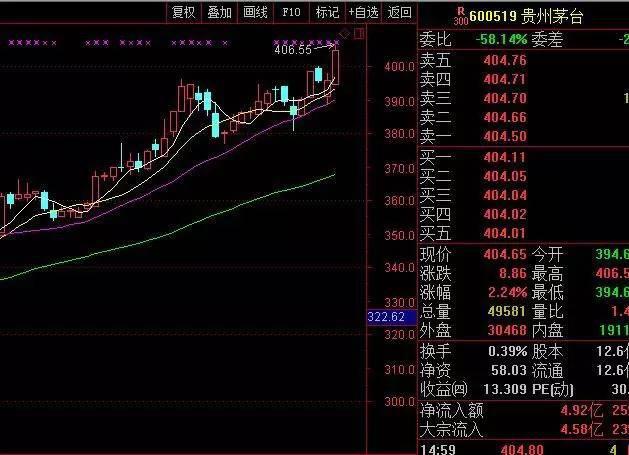Click the 最高 label in quote panel
This screenshot has width=629, height=455.
coord(547,273)
